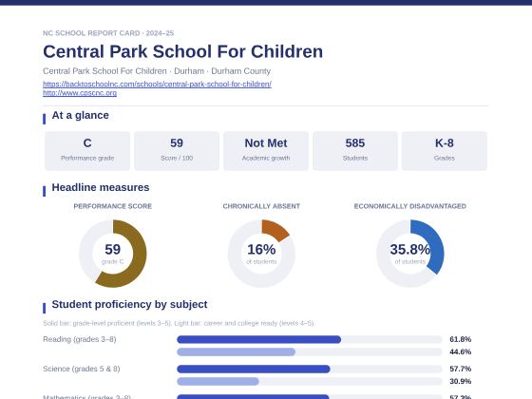Click the 'Headline measures' heading

coord(101,188)
